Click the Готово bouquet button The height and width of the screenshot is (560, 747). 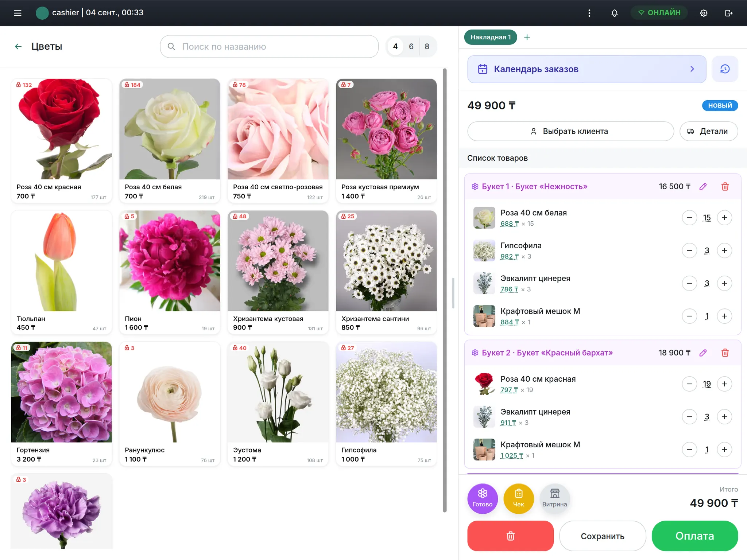click(483, 498)
